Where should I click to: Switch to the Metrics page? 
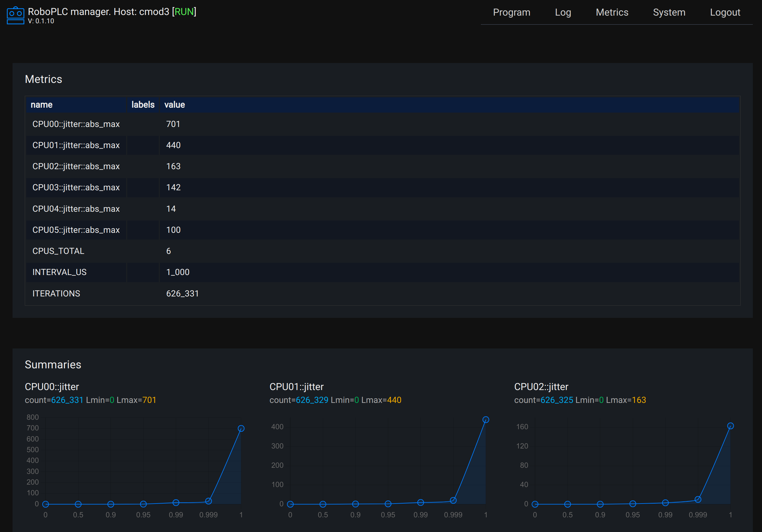(x=612, y=12)
